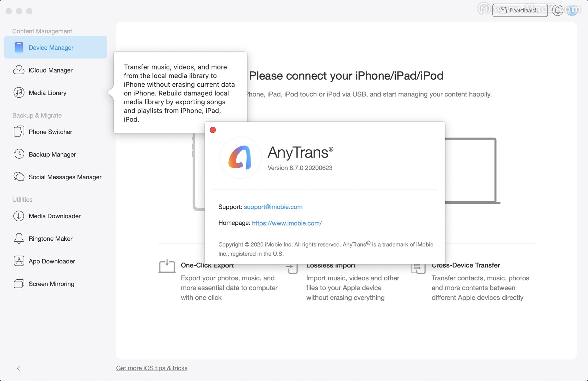Visit https://www.imobie.com/ homepage
Screen dimensions: 588x381
pyautogui.click(x=287, y=223)
